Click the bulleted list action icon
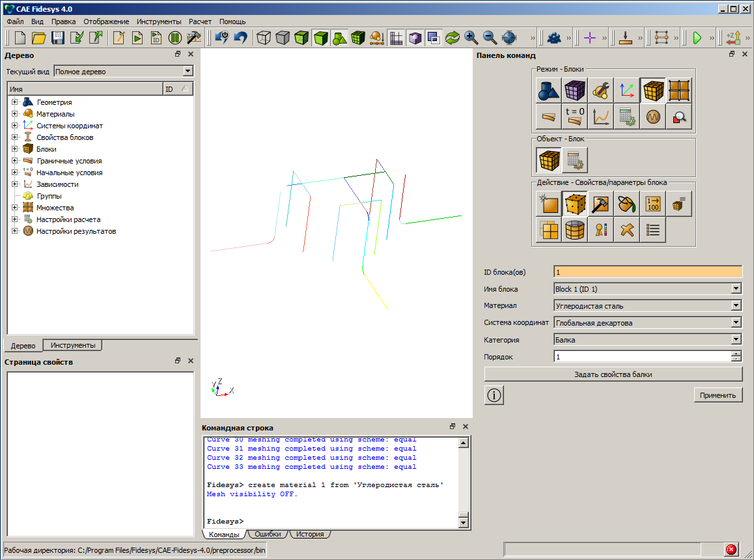Viewport: 754px width, 560px height. click(x=653, y=230)
